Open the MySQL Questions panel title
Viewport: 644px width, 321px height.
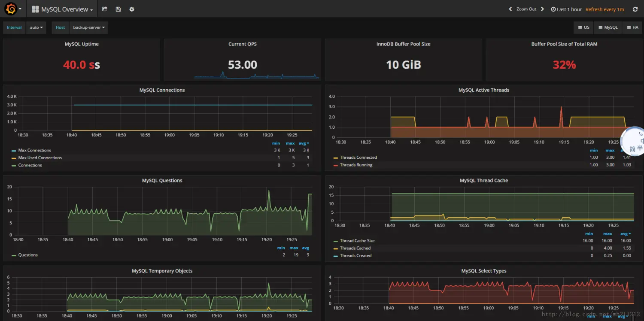(x=162, y=181)
